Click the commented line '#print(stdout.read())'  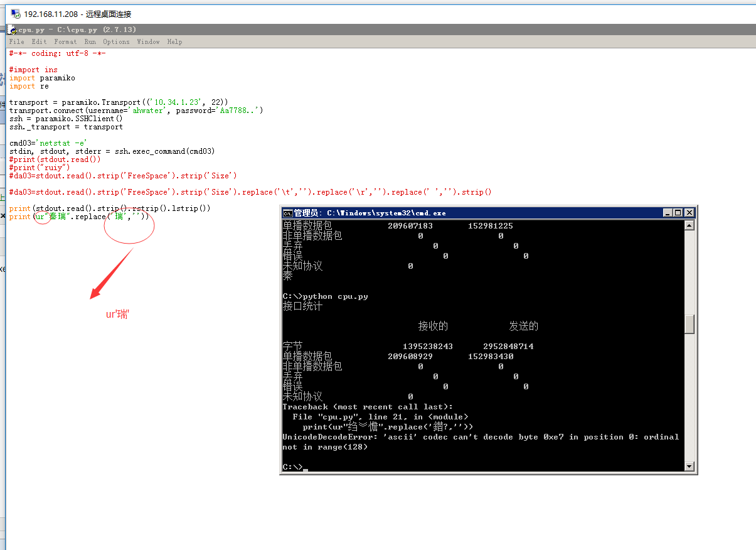(x=55, y=159)
